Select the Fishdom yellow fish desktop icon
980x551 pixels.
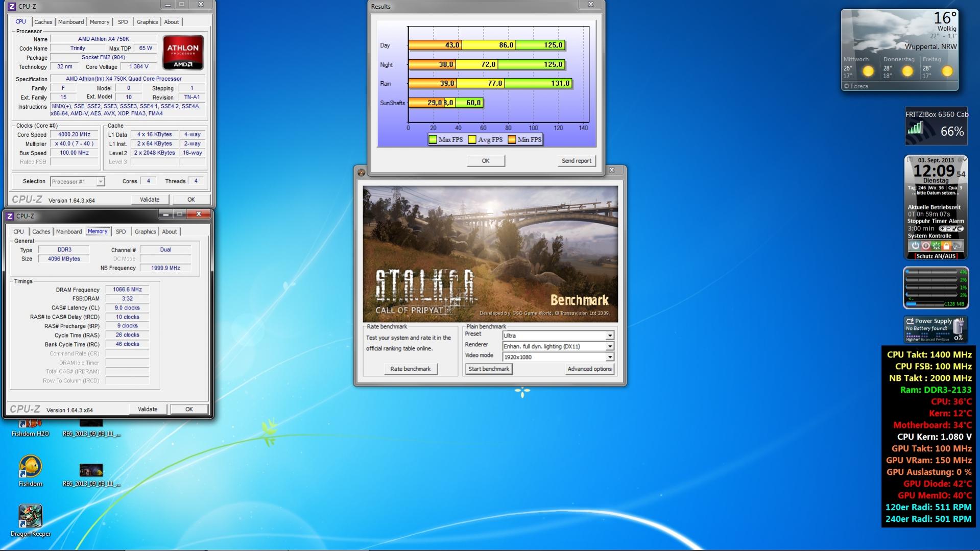click(31, 466)
